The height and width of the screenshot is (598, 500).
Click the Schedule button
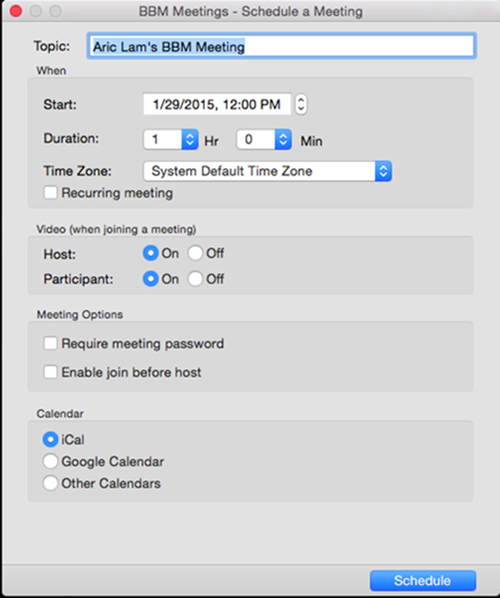(423, 580)
